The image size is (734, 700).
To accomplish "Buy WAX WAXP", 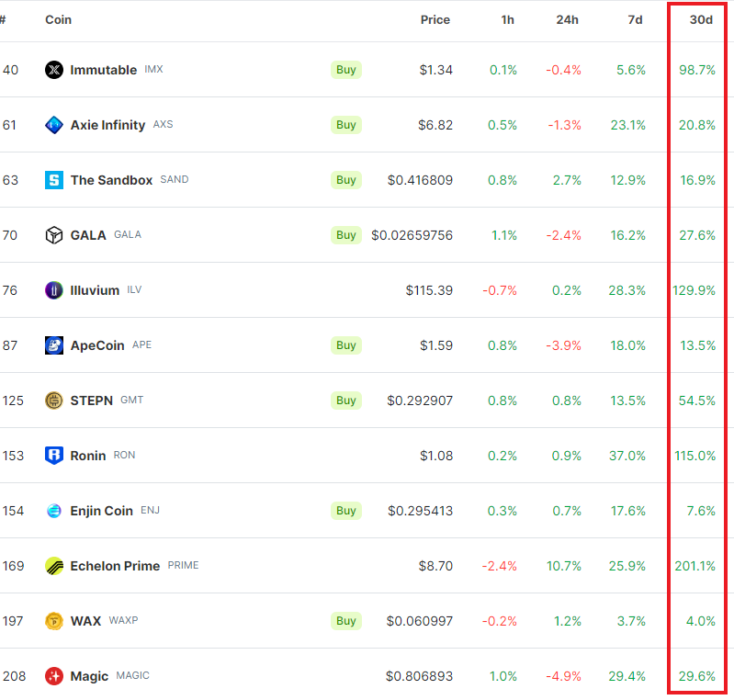I will point(346,621).
